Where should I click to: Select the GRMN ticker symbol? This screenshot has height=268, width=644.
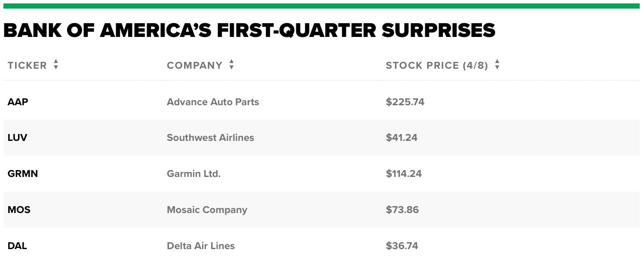22,174
